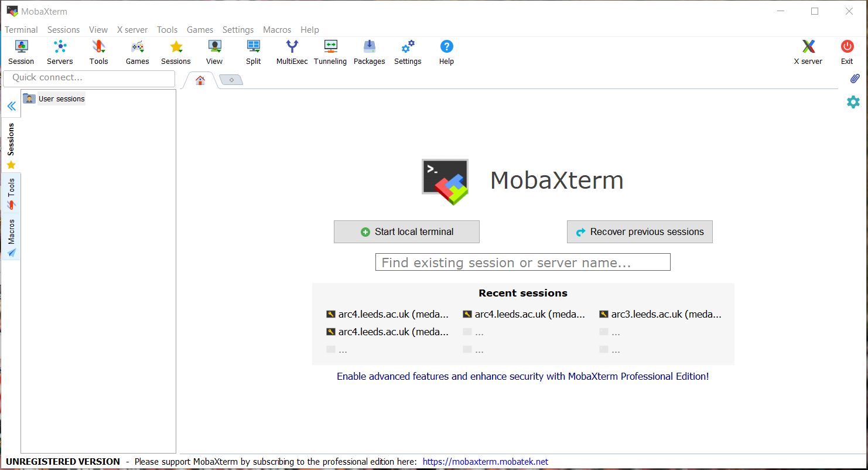The image size is (868, 470).
Task: Click the paperclip attachment icon
Action: click(855, 79)
